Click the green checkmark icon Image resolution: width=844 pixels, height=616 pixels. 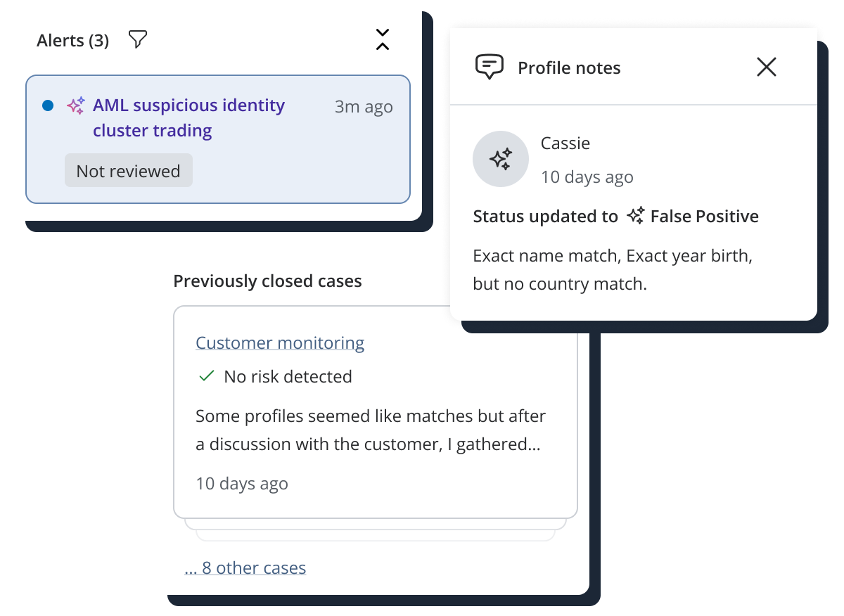[x=206, y=376]
